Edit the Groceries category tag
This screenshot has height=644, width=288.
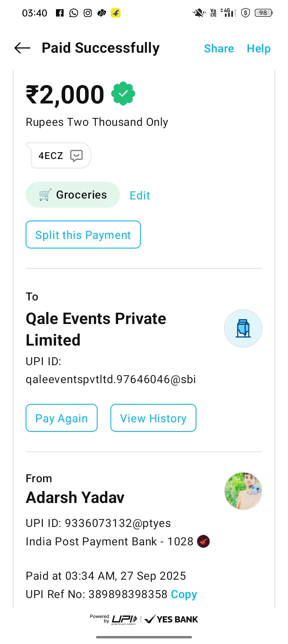[x=140, y=195]
